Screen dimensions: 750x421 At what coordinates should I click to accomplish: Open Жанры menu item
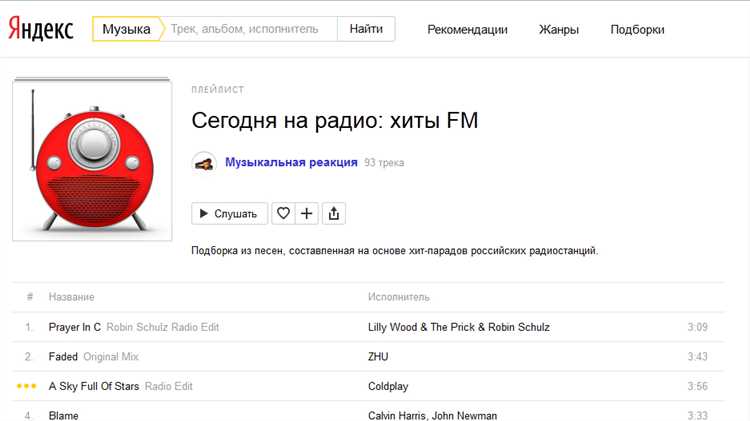coord(559,29)
